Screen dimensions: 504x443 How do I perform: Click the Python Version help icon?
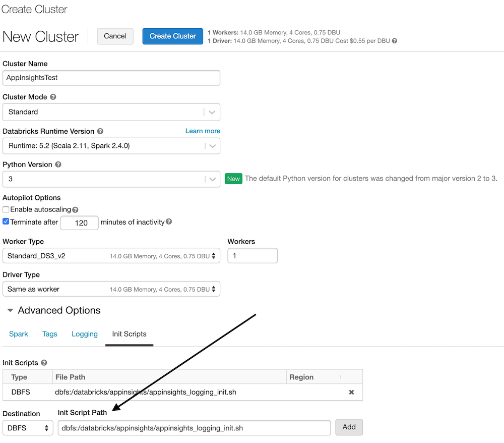pyautogui.click(x=58, y=164)
